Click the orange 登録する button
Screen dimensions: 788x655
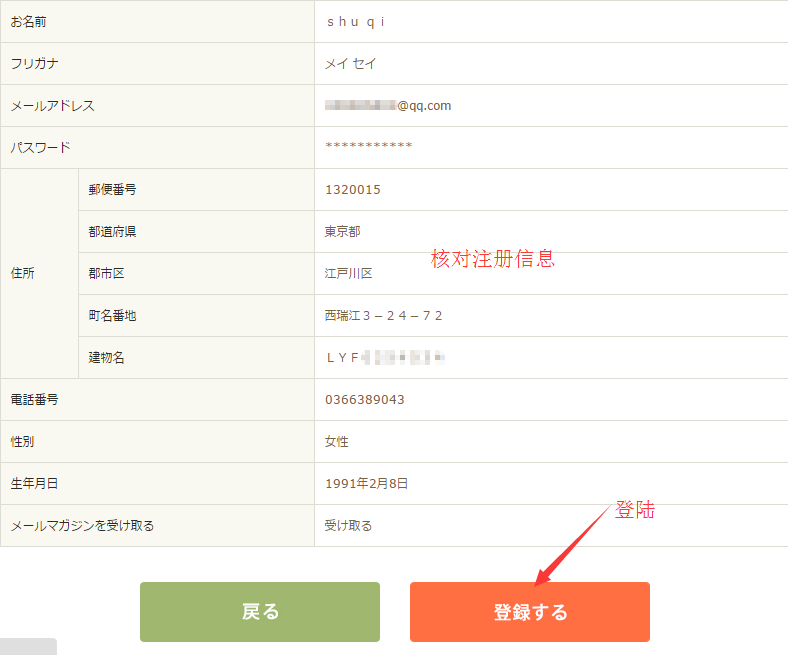[x=529, y=612]
